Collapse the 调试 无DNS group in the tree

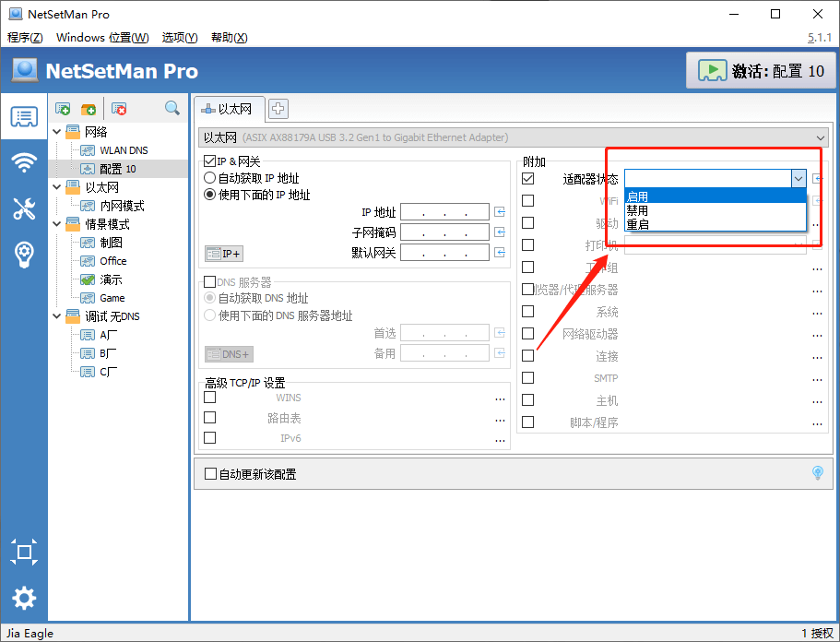[x=57, y=316]
